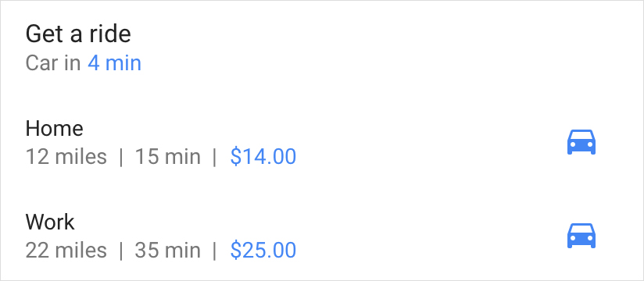
Task: Select the Work destination label
Action: pyautogui.click(x=50, y=222)
